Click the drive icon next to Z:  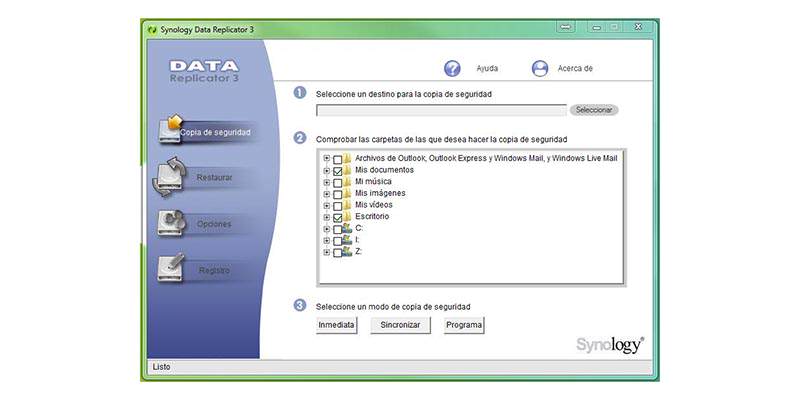[347, 252]
